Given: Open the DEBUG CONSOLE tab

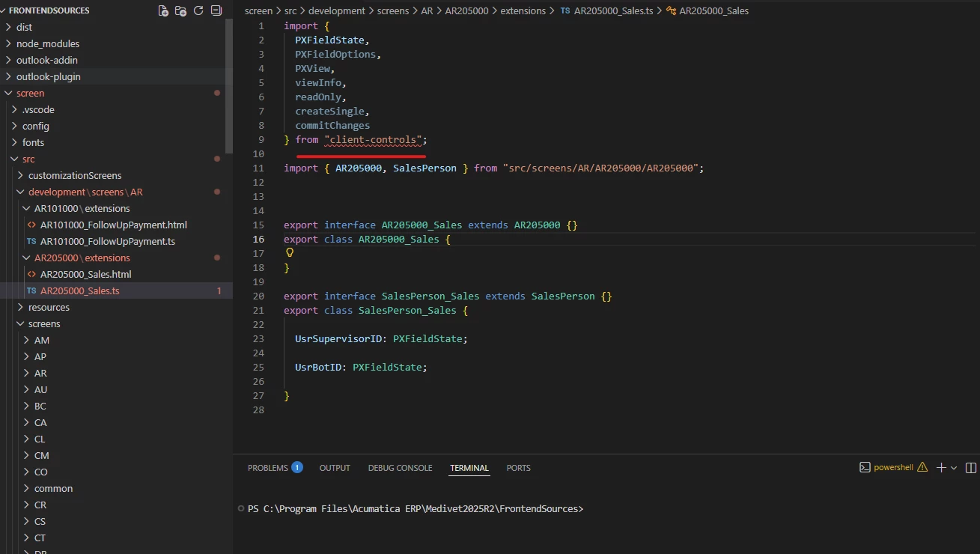Looking at the screenshot, I should tap(400, 468).
